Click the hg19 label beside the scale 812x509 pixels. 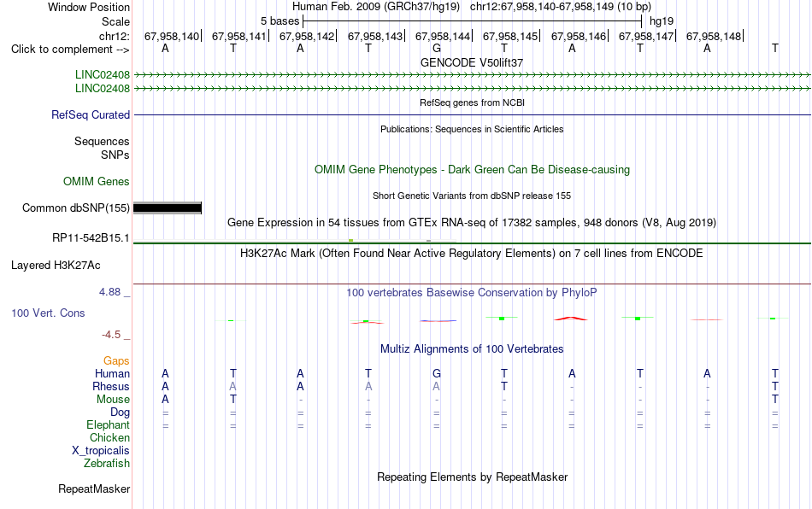coord(662,21)
